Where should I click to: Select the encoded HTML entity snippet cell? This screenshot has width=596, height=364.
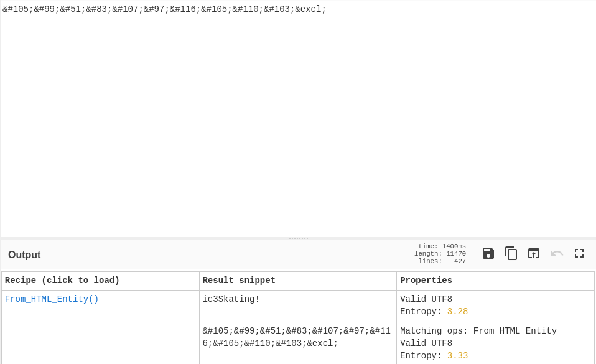point(270,337)
